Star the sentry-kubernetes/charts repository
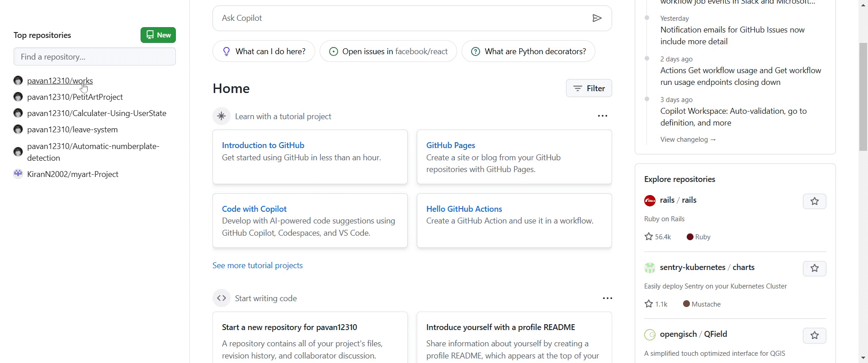Screen dimensions: 868x363 click(815, 269)
